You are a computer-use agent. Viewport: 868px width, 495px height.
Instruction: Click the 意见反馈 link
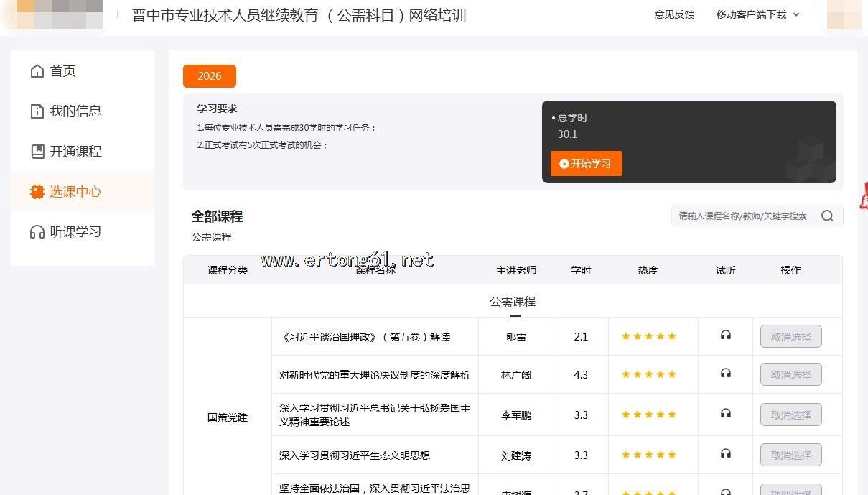click(674, 14)
